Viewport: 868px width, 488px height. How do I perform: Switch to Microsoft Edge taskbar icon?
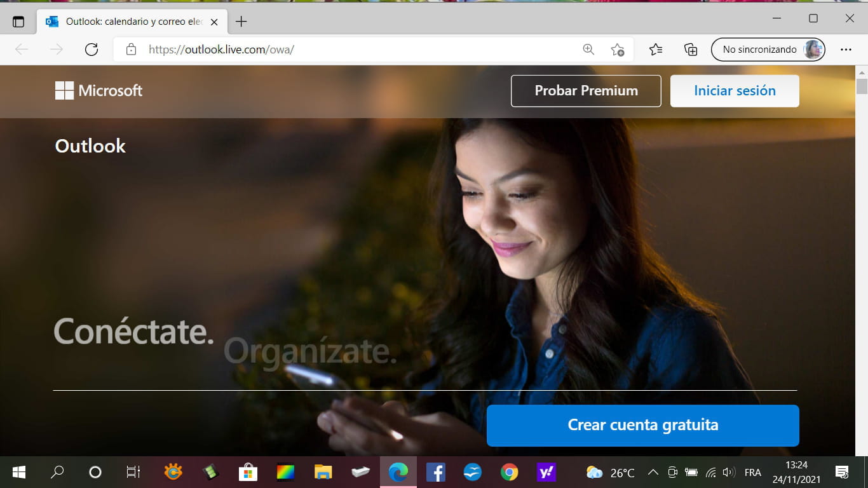point(398,472)
